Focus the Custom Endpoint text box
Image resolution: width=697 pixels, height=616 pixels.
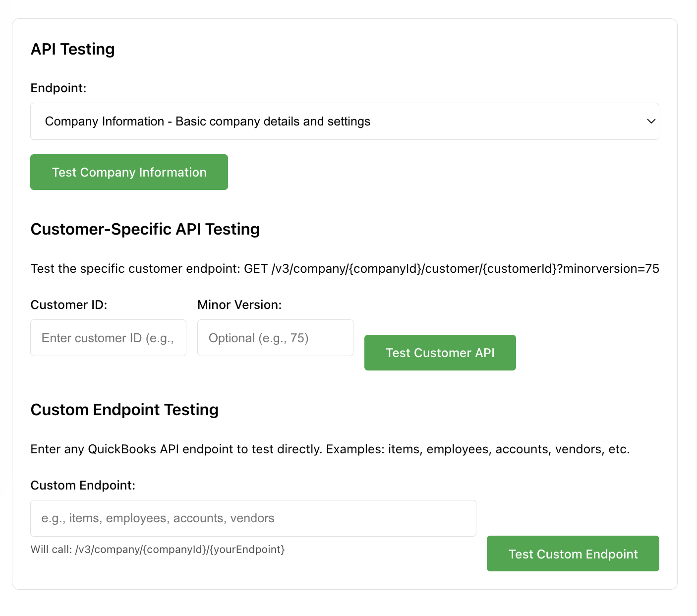coord(253,518)
